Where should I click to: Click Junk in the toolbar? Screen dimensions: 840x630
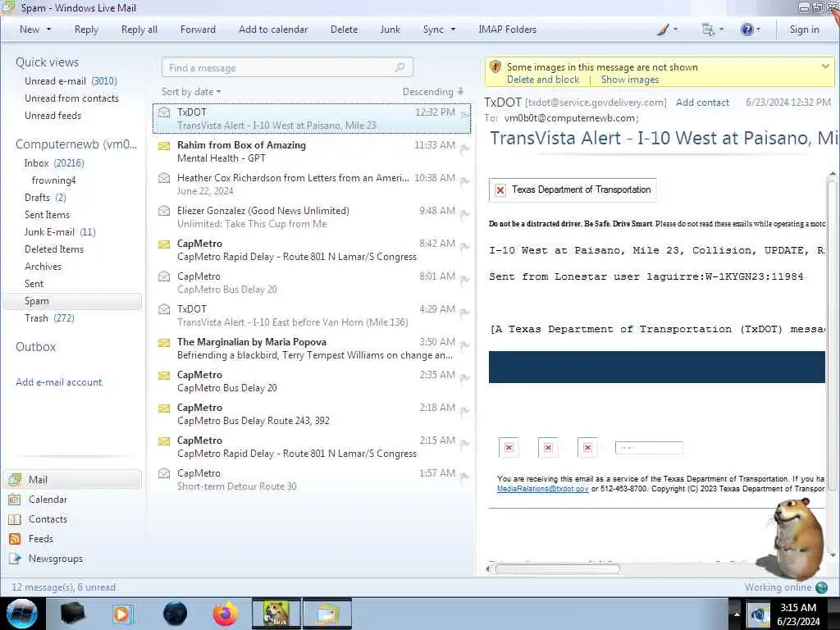pyautogui.click(x=390, y=30)
